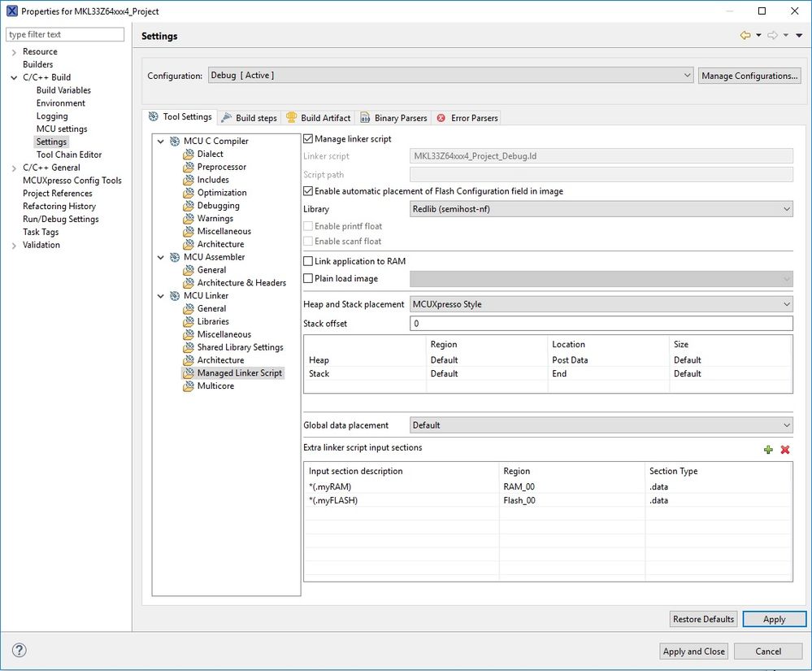Viewport: 812px width, 671px height.
Task: Switch to the Build steps tab
Action: coord(249,118)
